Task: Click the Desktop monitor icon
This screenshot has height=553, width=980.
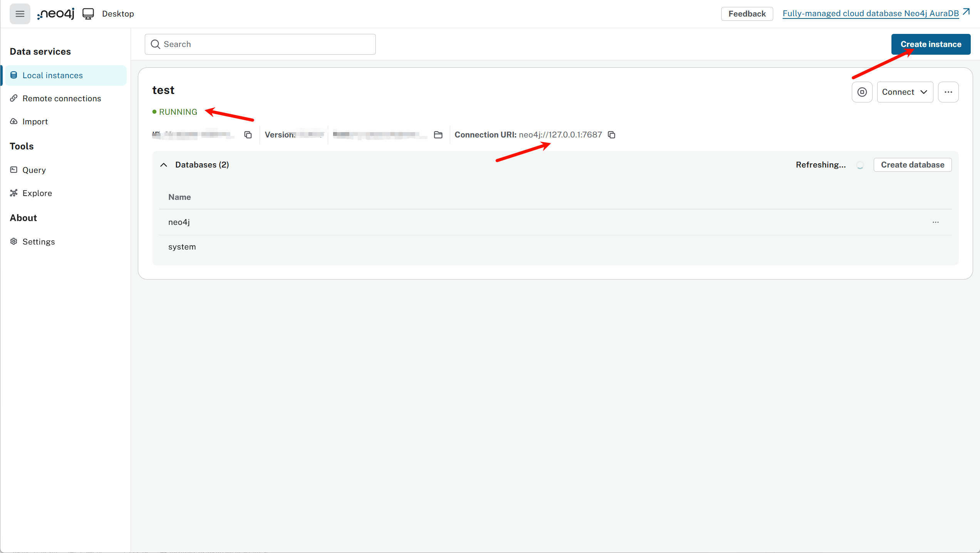Action: coord(88,14)
